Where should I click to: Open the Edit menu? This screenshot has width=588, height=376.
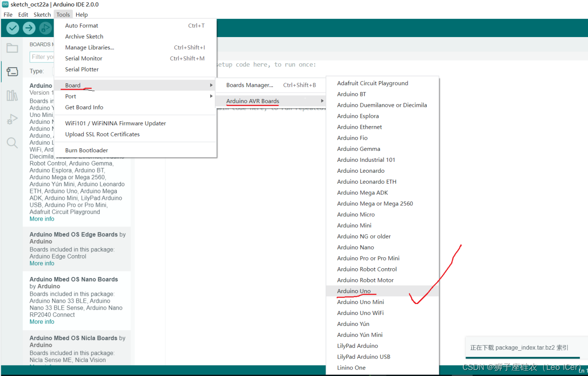(x=23, y=14)
